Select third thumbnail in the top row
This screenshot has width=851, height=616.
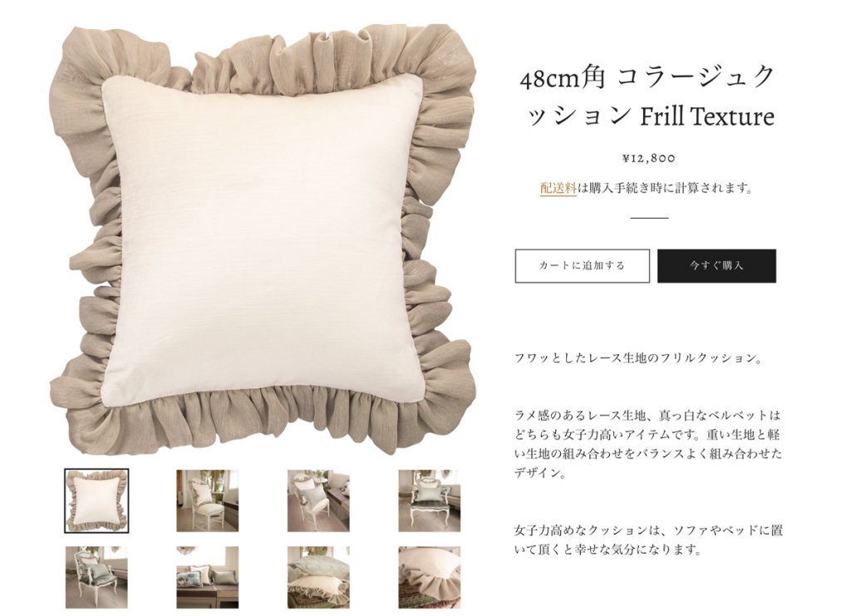(318, 500)
